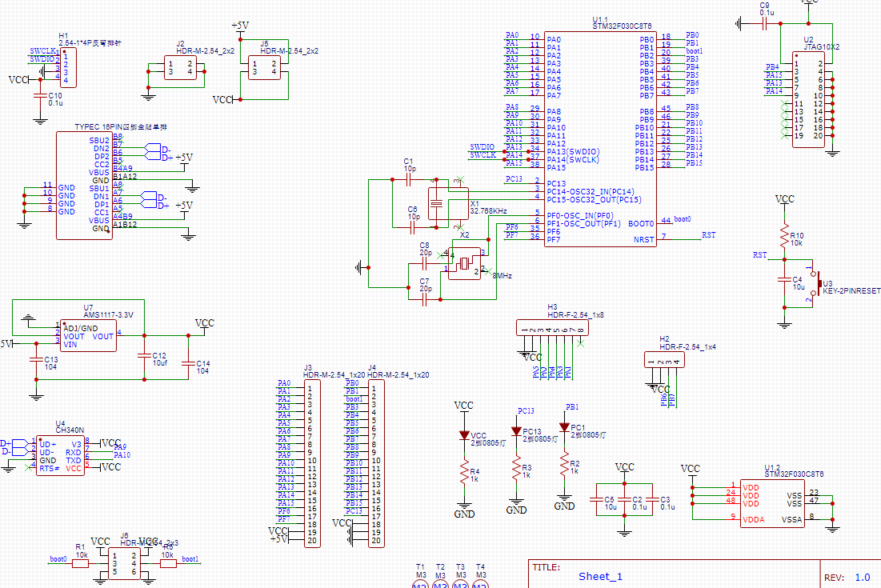The height and width of the screenshot is (588, 881).
Task: Click the REV 1.0 field
Action: (x=848, y=575)
